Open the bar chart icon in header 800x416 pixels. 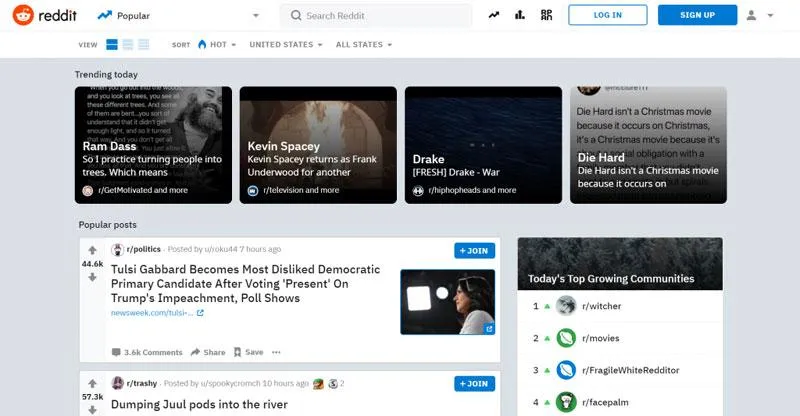pyautogui.click(x=519, y=15)
